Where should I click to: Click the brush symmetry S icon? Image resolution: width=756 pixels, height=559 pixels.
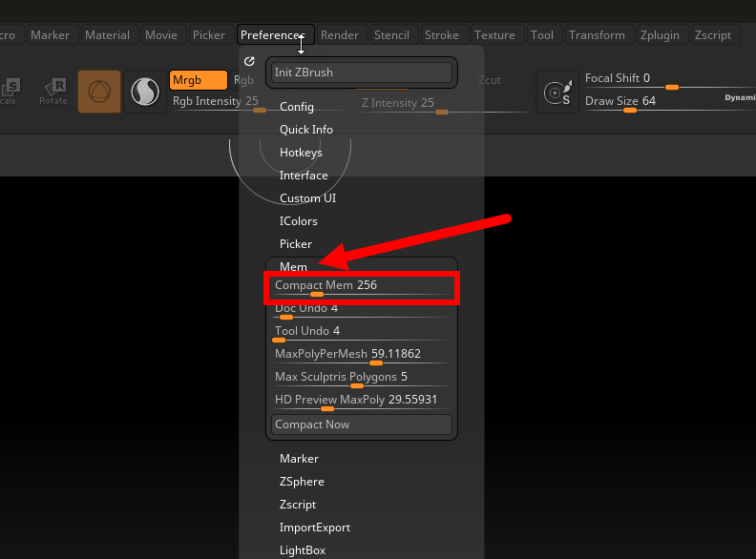pyautogui.click(x=557, y=92)
